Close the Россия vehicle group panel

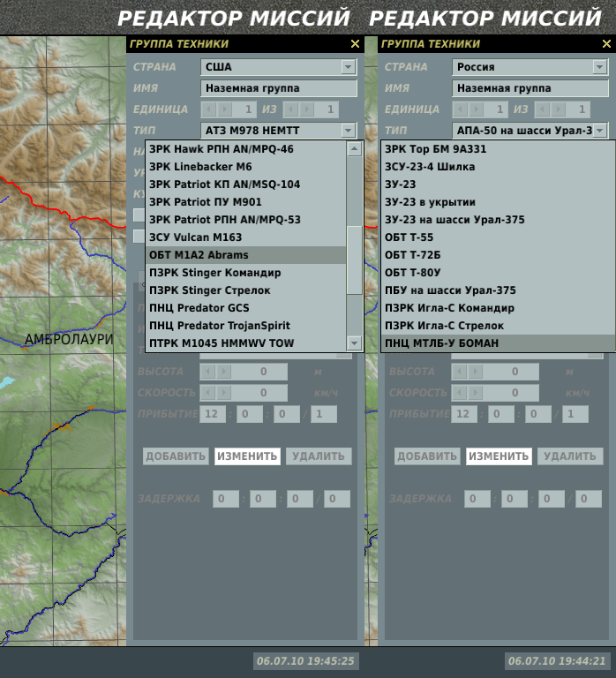606,43
